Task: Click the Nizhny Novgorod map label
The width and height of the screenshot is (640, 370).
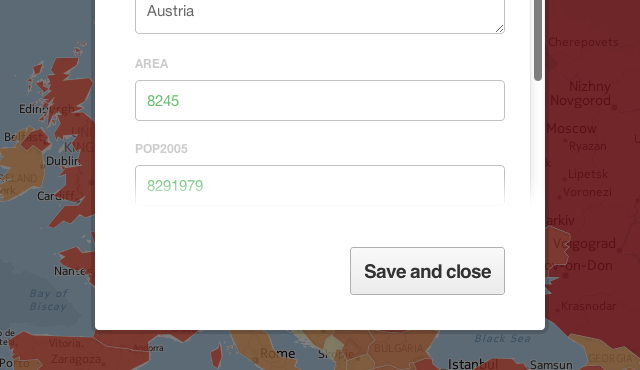Action: (x=583, y=93)
